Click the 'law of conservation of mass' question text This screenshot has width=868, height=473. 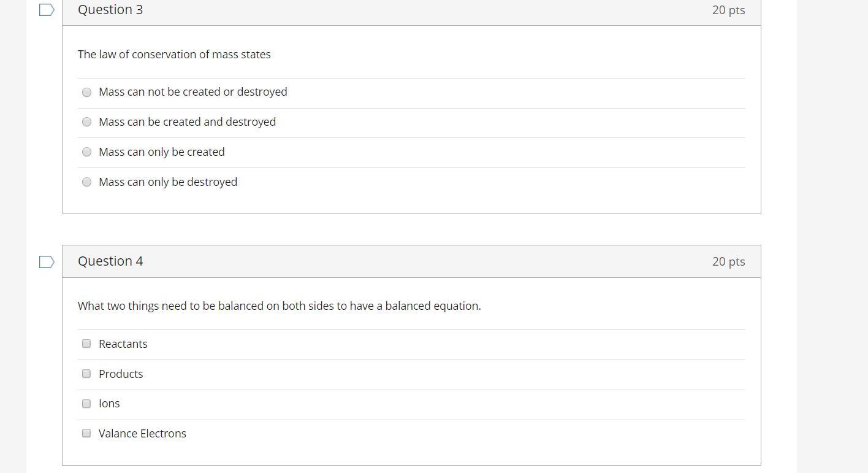[174, 55]
